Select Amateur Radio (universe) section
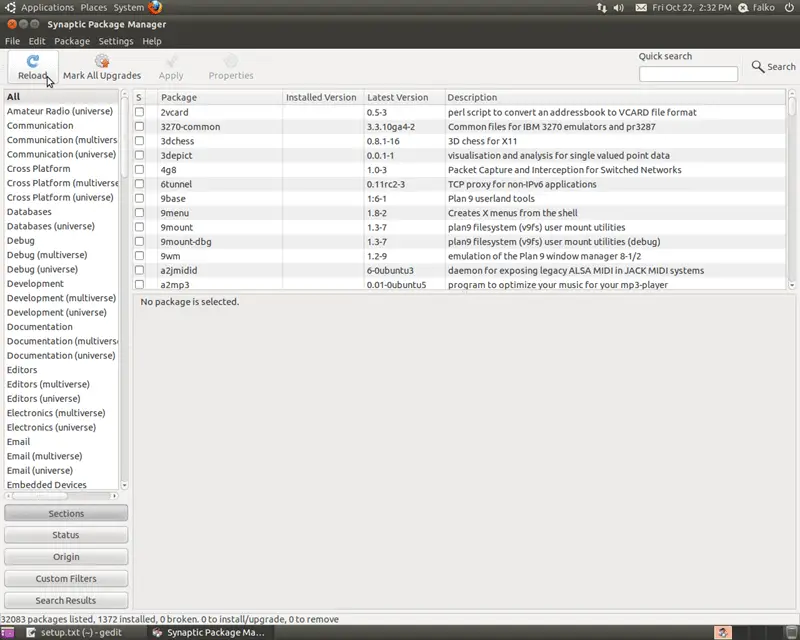800x640 pixels. click(x=61, y=111)
